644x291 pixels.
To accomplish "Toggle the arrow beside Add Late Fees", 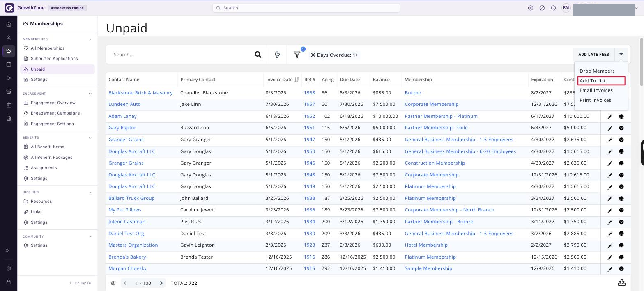I will pos(621,54).
